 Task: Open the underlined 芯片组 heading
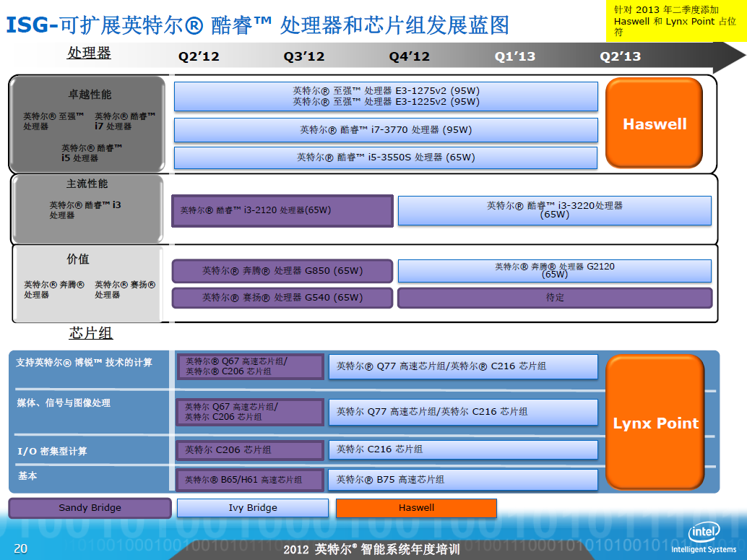point(91,332)
